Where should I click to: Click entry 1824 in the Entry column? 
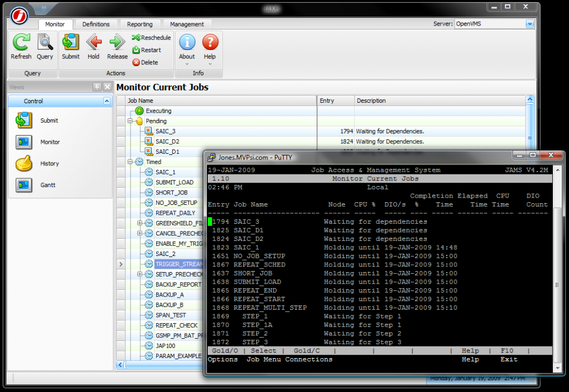pyautogui.click(x=347, y=142)
